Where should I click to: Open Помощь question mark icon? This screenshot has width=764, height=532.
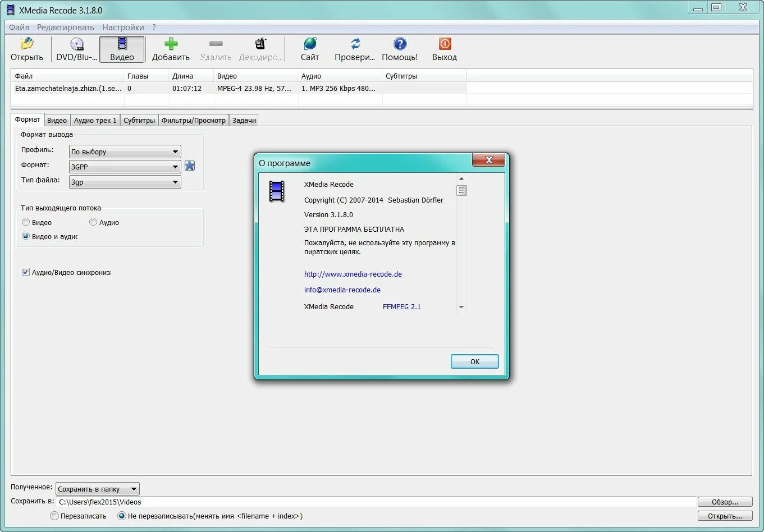pos(400,44)
